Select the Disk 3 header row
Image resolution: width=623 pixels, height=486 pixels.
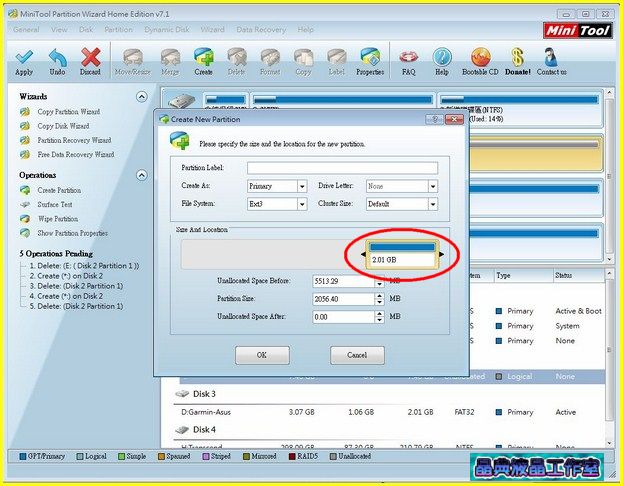click(x=389, y=394)
